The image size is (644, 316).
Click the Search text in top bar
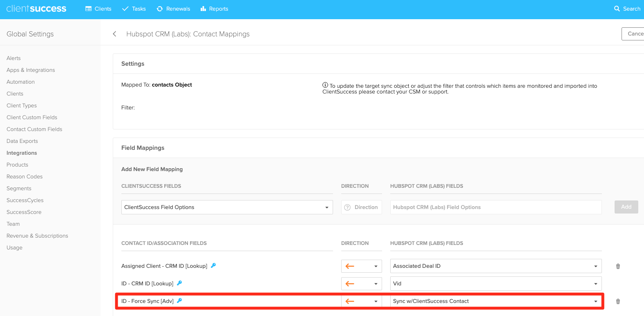tap(632, 9)
